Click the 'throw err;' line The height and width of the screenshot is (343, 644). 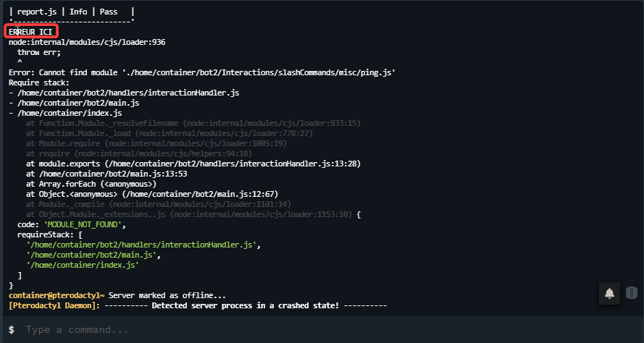[39, 52]
